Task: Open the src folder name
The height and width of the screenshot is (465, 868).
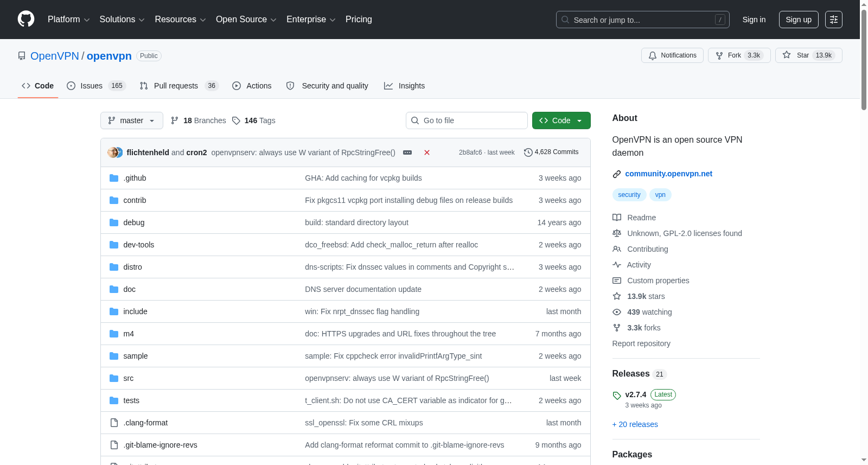Action: (129, 378)
